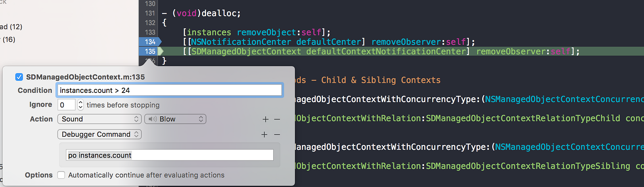Add action after Debugger Command
The image size is (644, 187).
[x=264, y=135]
